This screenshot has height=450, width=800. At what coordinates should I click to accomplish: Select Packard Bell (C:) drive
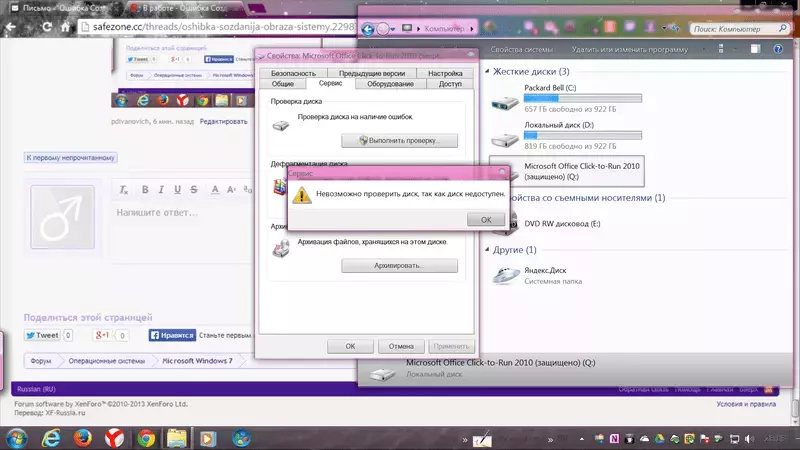(x=566, y=98)
